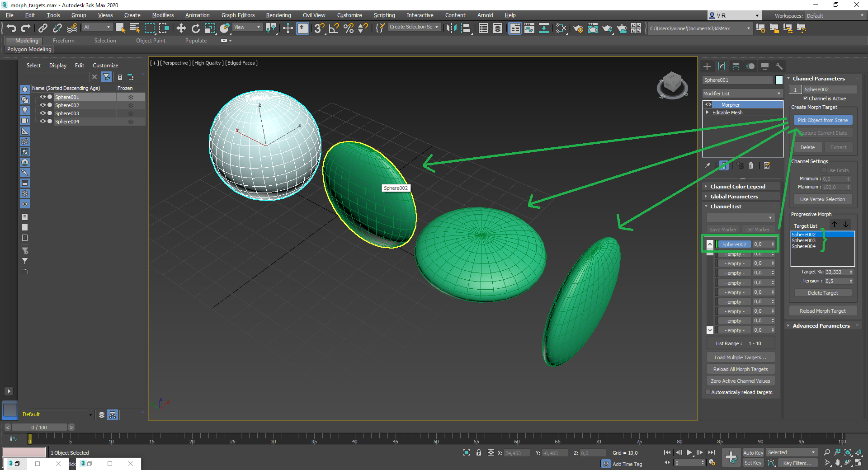Open the Animation menu
The width and height of the screenshot is (868, 470).
click(x=197, y=15)
